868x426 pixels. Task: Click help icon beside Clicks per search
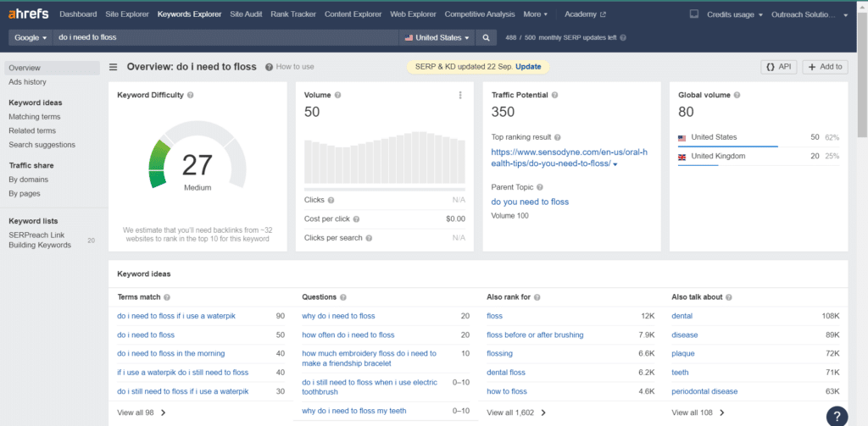coord(369,238)
